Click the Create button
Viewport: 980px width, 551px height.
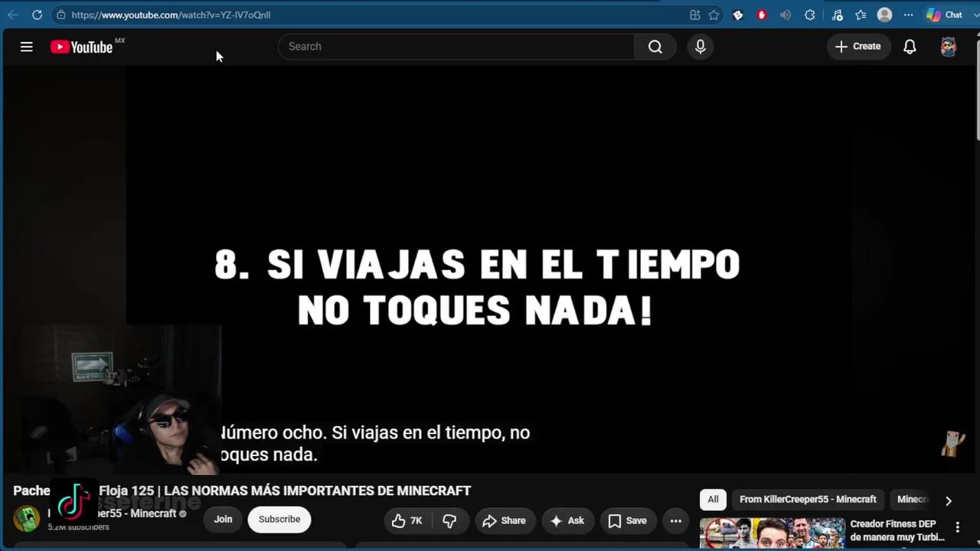coord(858,47)
